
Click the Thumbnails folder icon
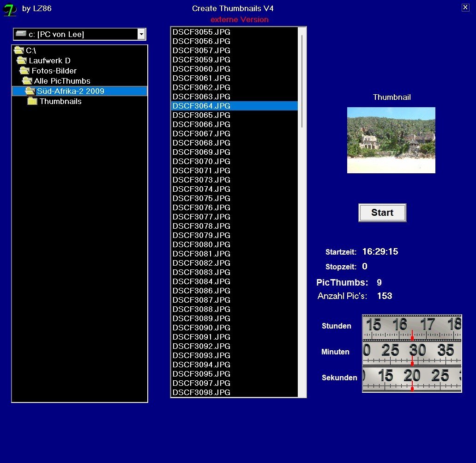(32, 101)
